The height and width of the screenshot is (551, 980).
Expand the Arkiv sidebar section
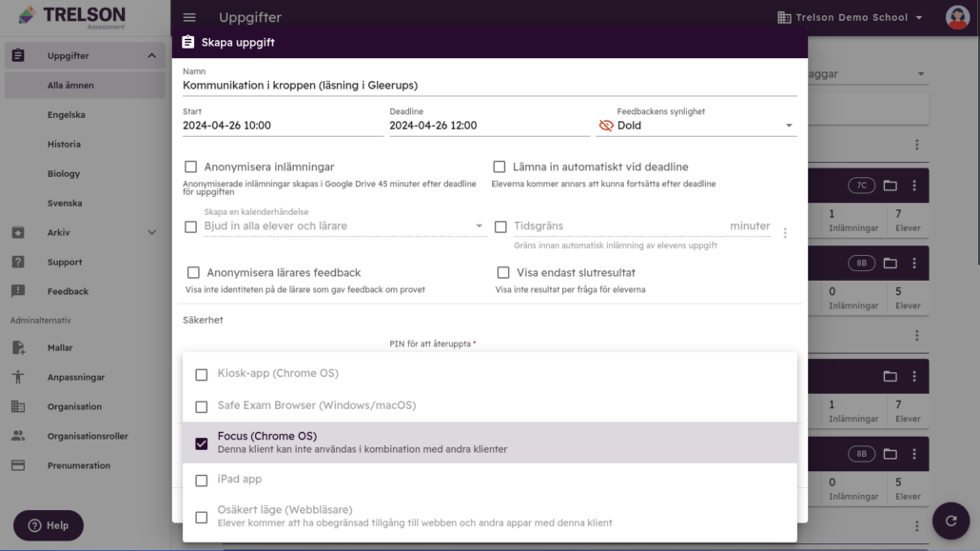pyautogui.click(x=151, y=233)
